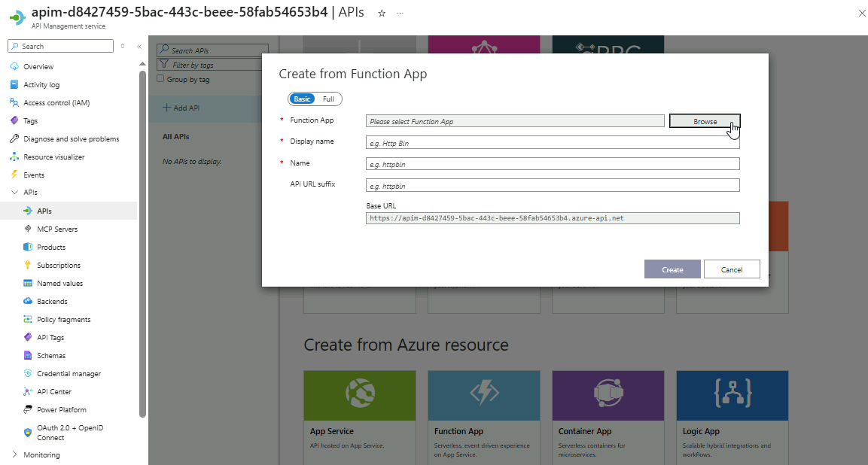Open MCP Servers from the sidebar
868x465 pixels.
56,229
